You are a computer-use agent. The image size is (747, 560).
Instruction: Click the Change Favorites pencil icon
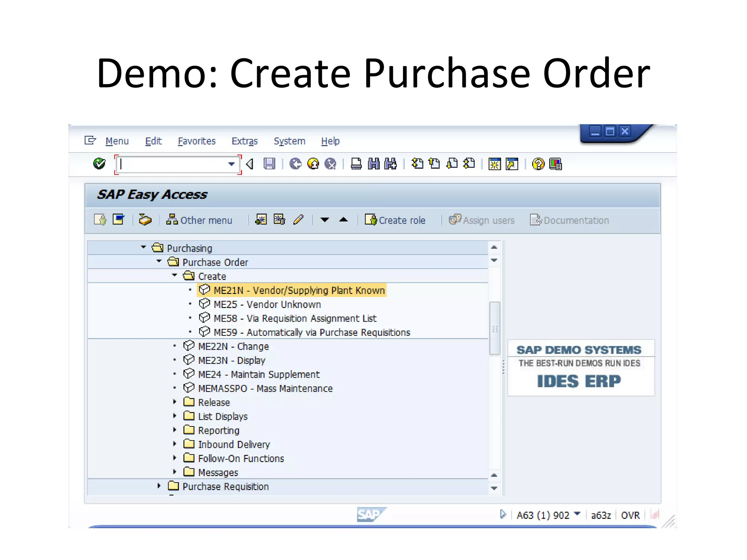[298, 219]
